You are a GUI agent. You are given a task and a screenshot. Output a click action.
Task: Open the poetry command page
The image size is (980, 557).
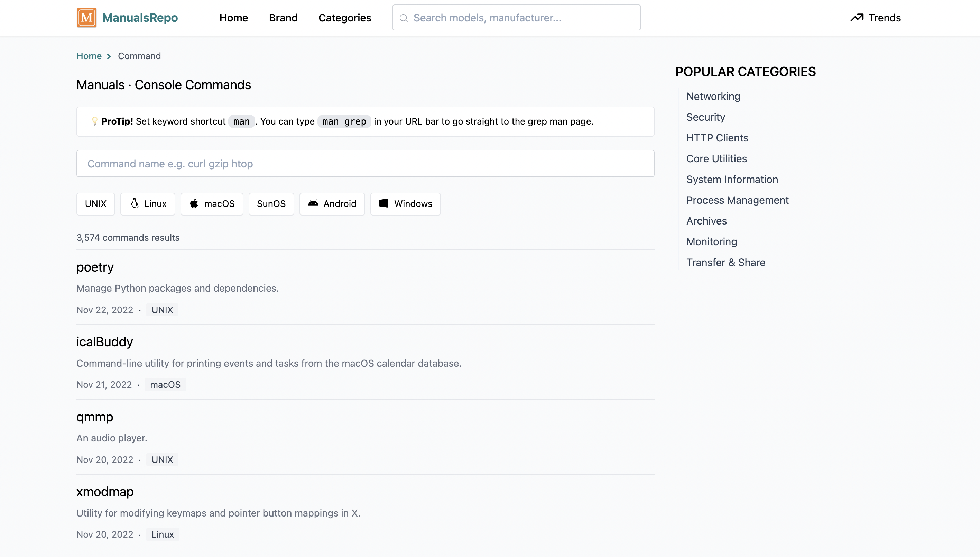pyautogui.click(x=95, y=267)
